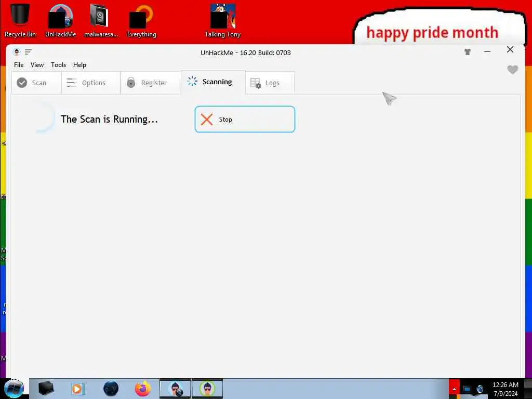Click the black box taskbar icon
This screenshot has height=399, width=532.
pos(46,389)
